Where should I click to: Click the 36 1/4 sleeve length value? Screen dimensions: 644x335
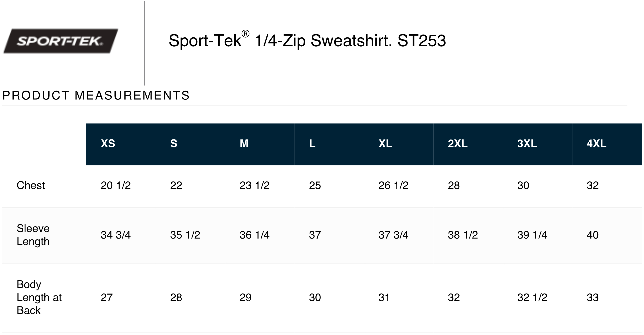[255, 235]
